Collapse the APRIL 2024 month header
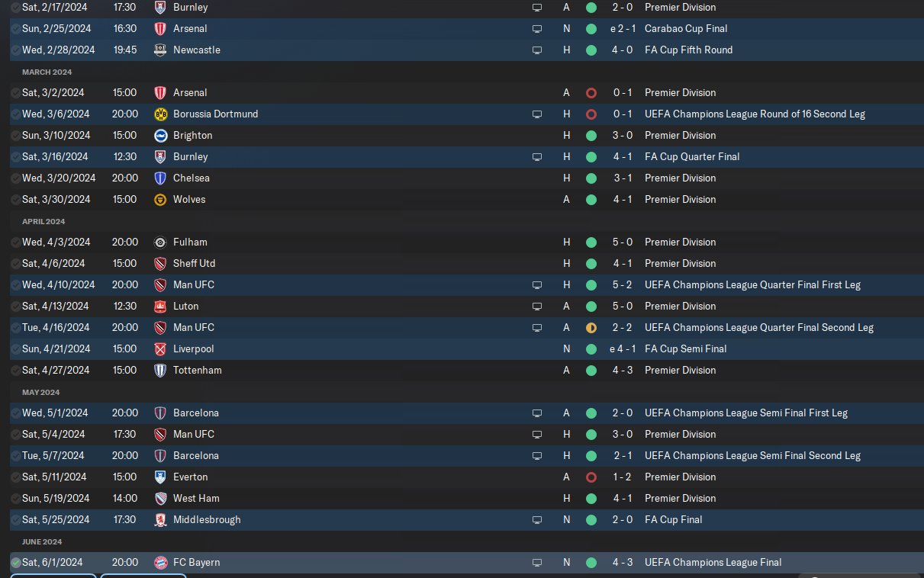This screenshot has width=924, height=578. [43, 221]
